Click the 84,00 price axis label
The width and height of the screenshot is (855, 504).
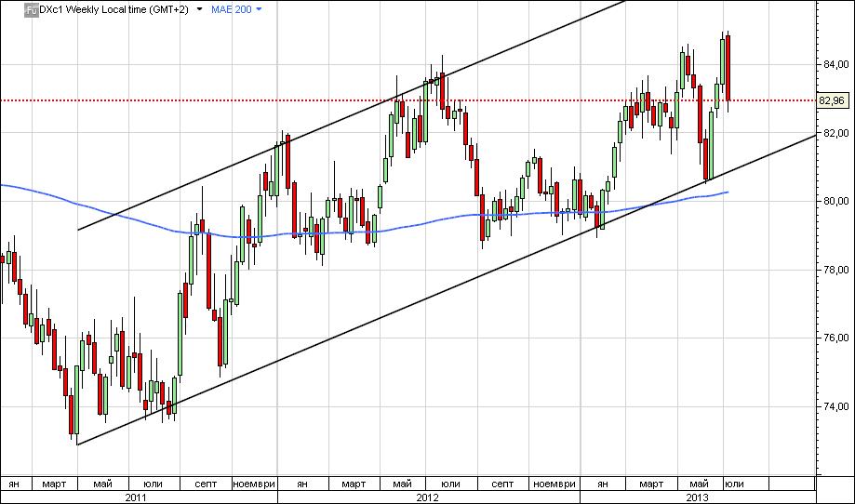[835, 64]
